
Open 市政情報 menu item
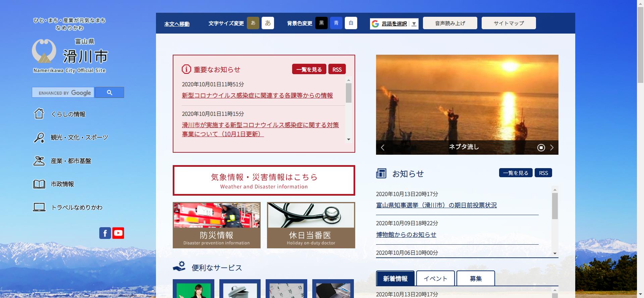click(62, 184)
